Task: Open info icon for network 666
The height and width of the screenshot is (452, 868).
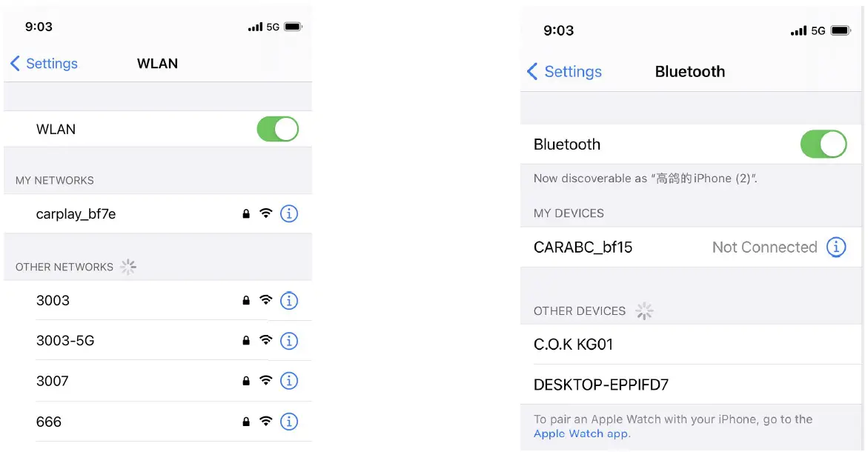Action: (289, 422)
